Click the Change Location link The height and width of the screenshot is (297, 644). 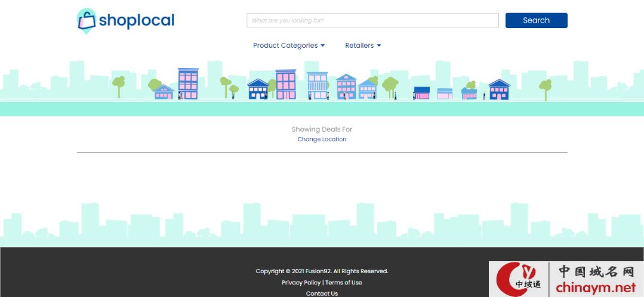tap(322, 139)
